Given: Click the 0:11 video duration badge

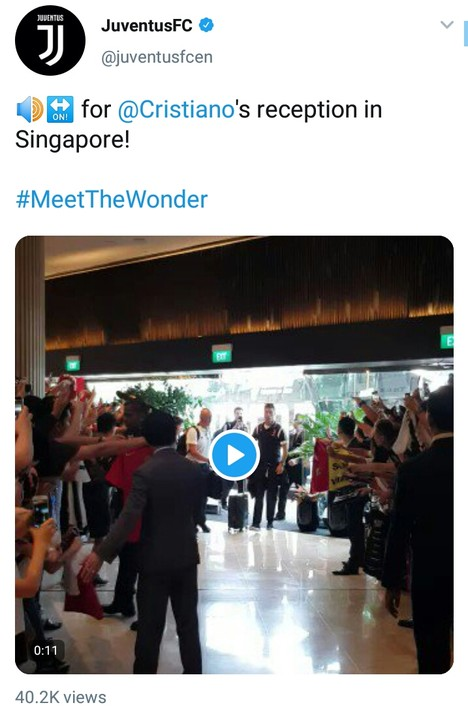Looking at the screenshot, I should 45,650.
